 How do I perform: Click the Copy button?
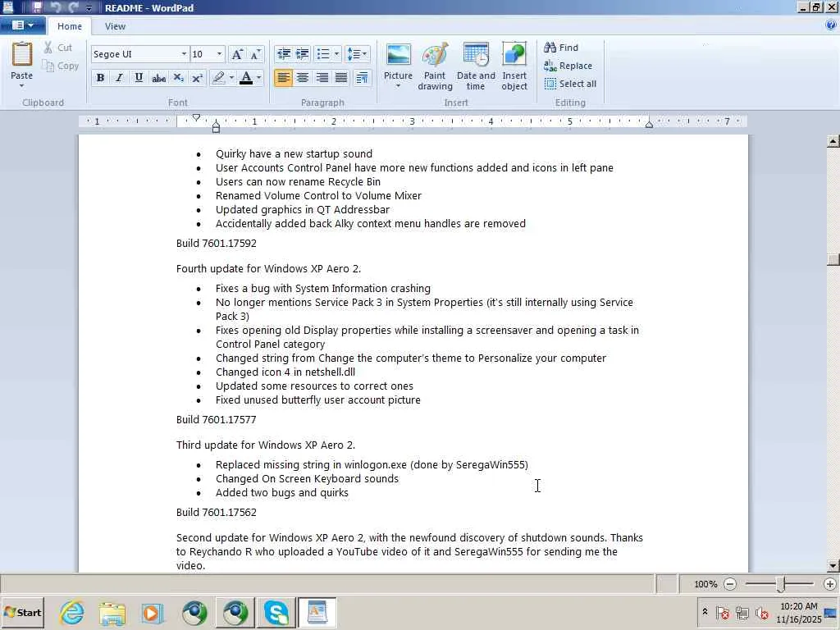click(x=61, y=66)
